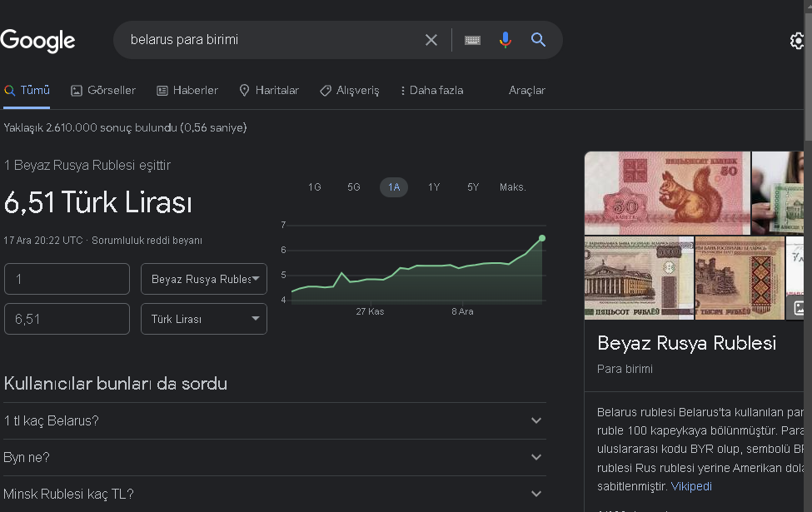This screenshot has width=812, height=512.
Task: Open Beyaz Rusya Rublesi currency dropdown
Action: [204, 279]
